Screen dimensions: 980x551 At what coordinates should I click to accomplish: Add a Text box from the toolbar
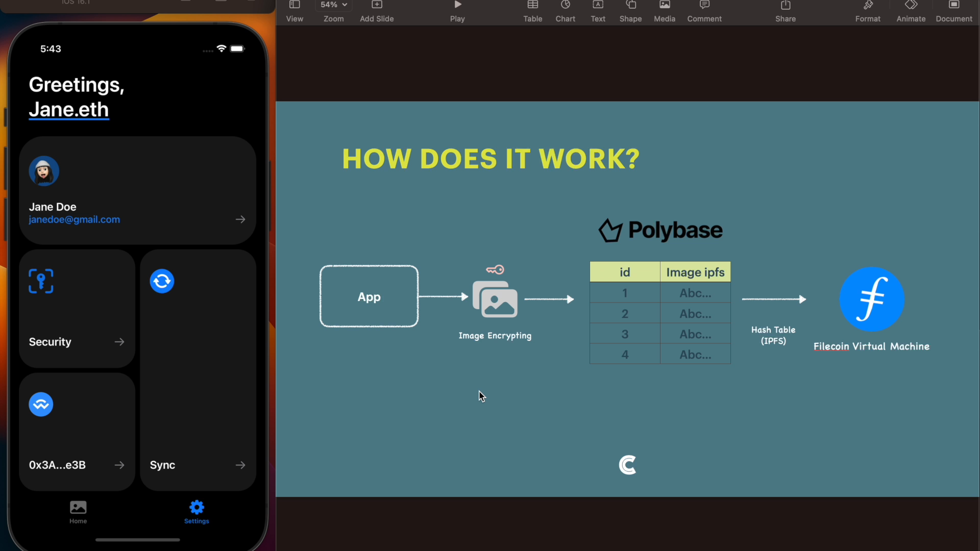click(x=598, y=11)
